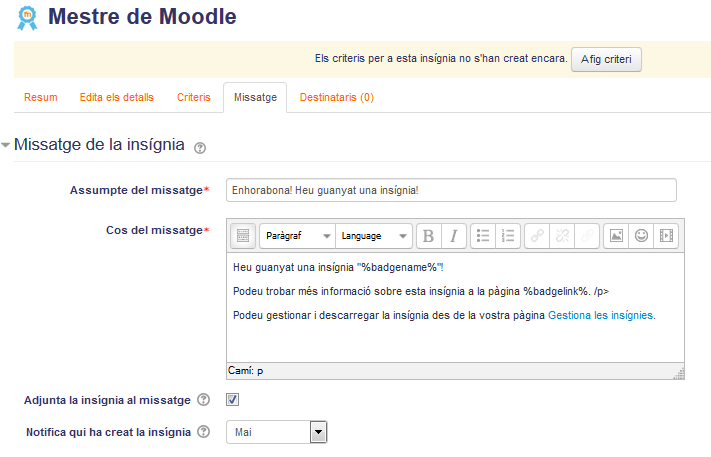Viewport: 711px width, 457px height.
Task: Collapse the Missatge de la insígnia section
Action: (x=5, y=145)
